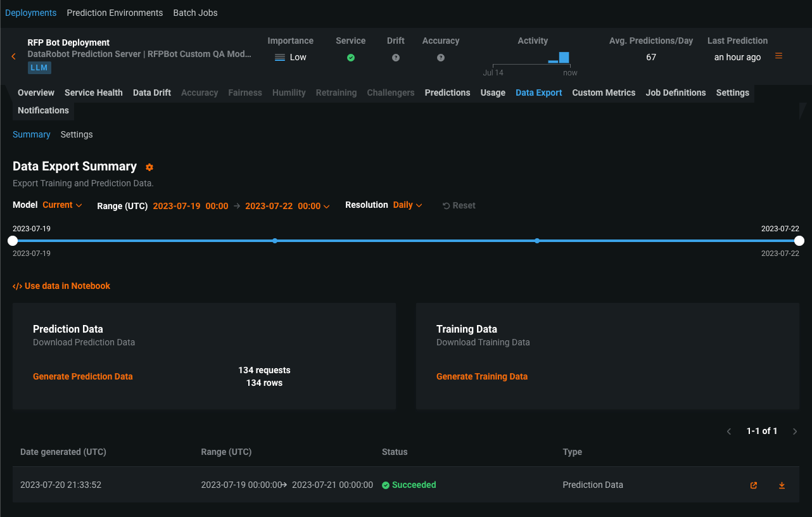Open the deployment actions hamburger menu
812x517 pixels.
click(x=778, y=56)
